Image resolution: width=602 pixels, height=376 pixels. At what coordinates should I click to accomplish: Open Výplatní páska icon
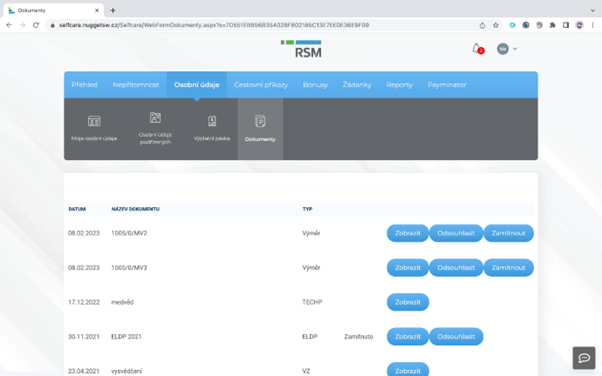pyautogui.click(x=212, y=121)
